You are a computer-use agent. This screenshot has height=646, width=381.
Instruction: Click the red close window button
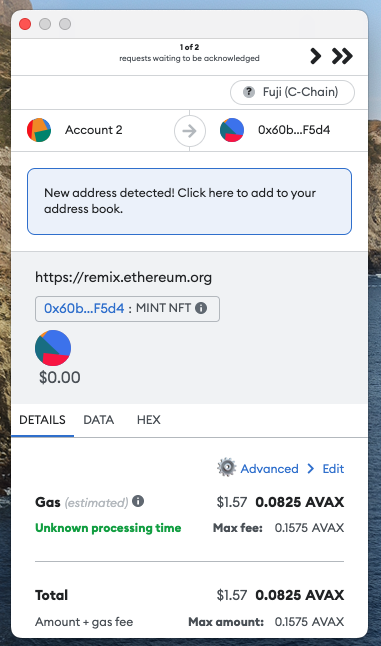pyautogui.click(x=25, y=24)
